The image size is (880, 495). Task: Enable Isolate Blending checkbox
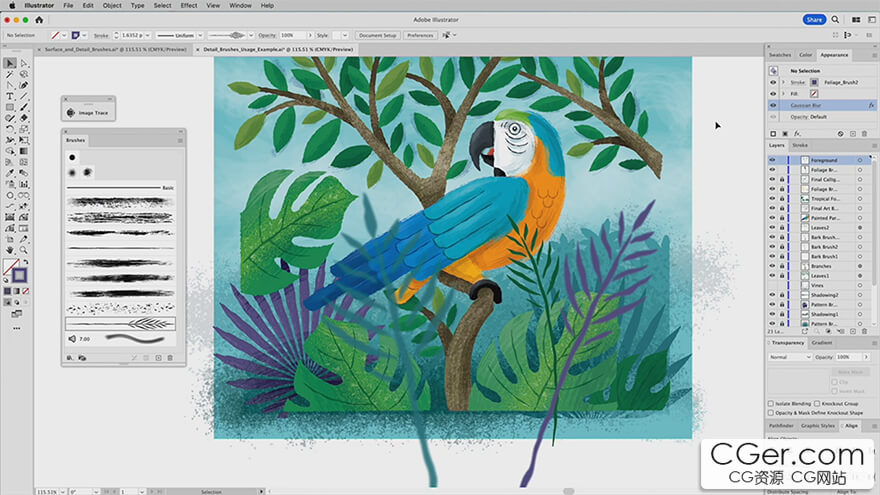(771, 404)
